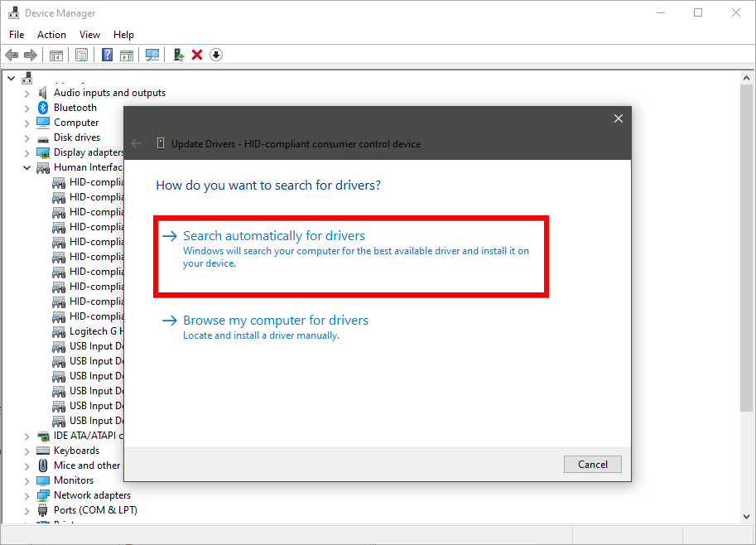The height and width of the screenshot is (545, 756).
Task: Click the Properties toolbar icon
Action: pos(82,55)
